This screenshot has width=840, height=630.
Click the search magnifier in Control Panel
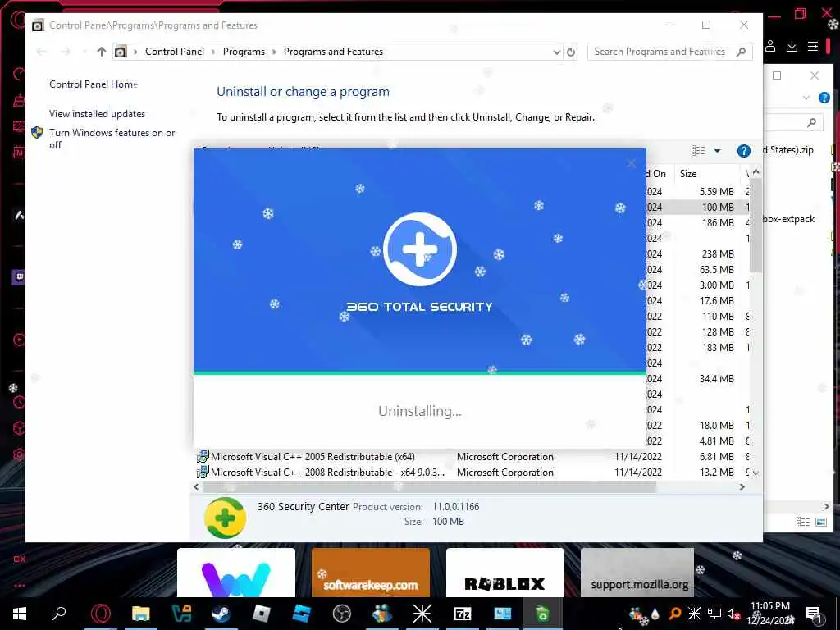pyautogui.click(x=742, y=52)
